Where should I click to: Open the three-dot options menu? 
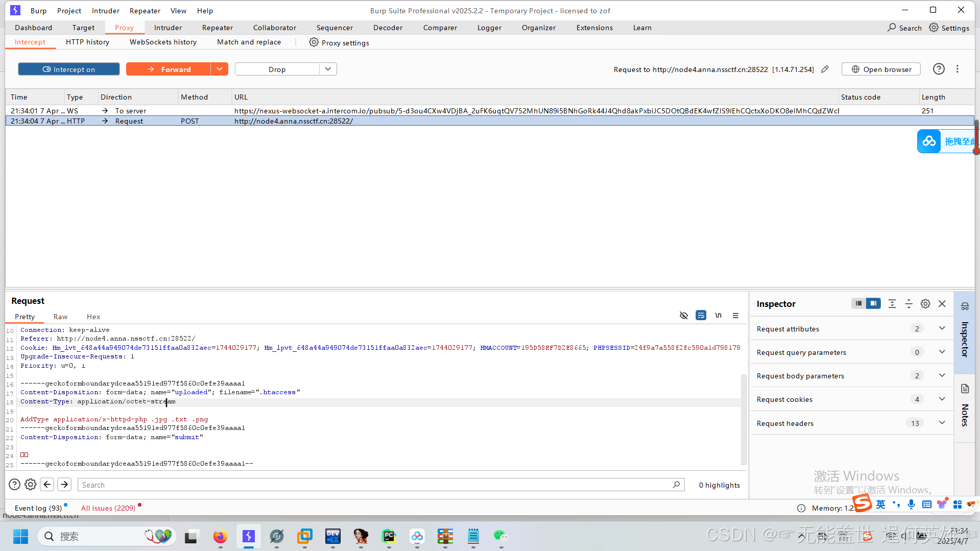958,69
